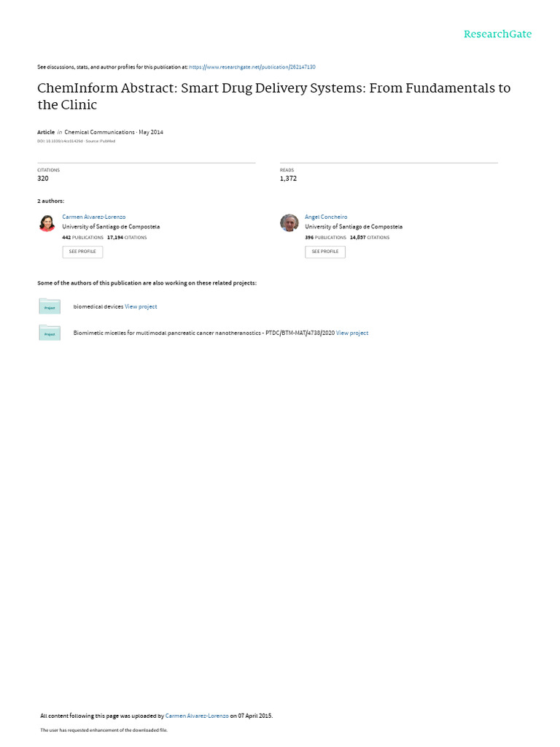Click the 14,857 citations stat of Angel
Image resolution: width=560 pixels, height=747 pixels.
[370, 237]
